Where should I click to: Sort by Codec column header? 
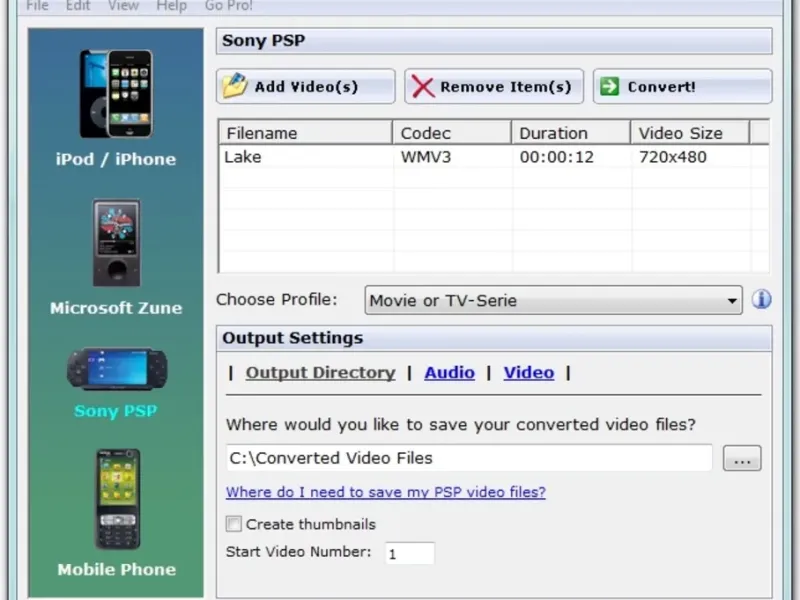(x=452, y=133)
